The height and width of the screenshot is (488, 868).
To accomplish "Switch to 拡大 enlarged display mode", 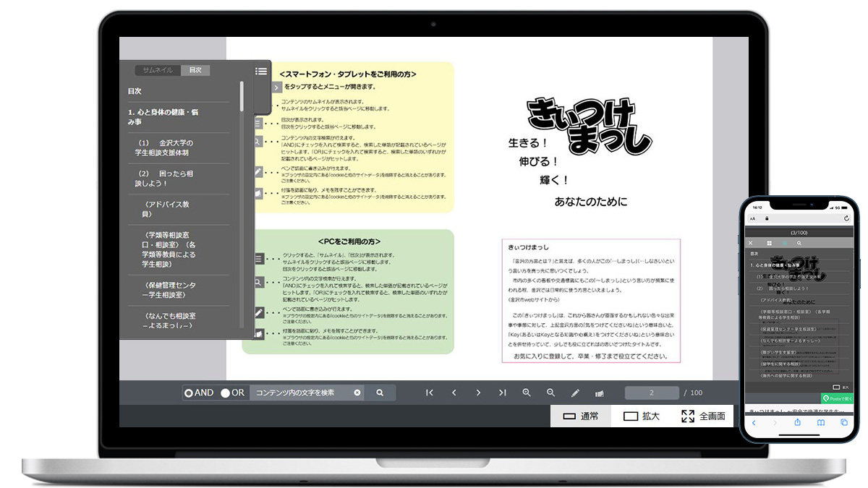I will tap(642, 416).
